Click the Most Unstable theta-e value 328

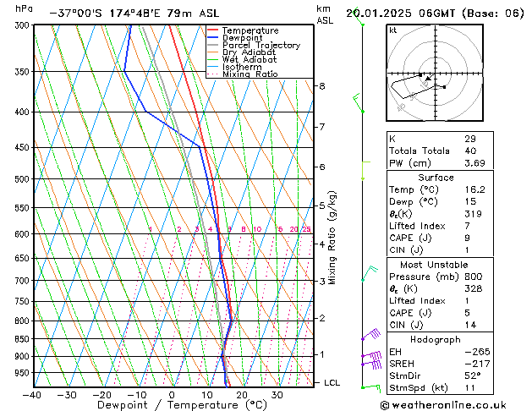(474, 288)
